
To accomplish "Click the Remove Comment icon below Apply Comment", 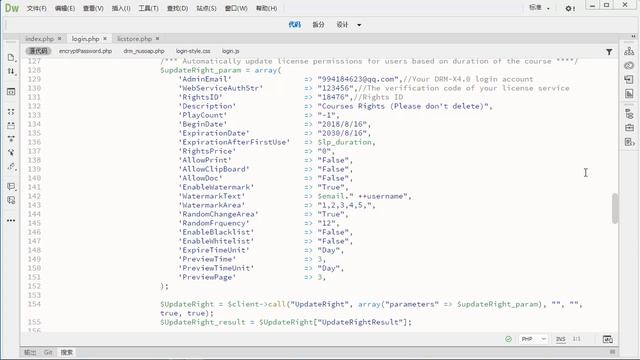I will pos(11,200).
